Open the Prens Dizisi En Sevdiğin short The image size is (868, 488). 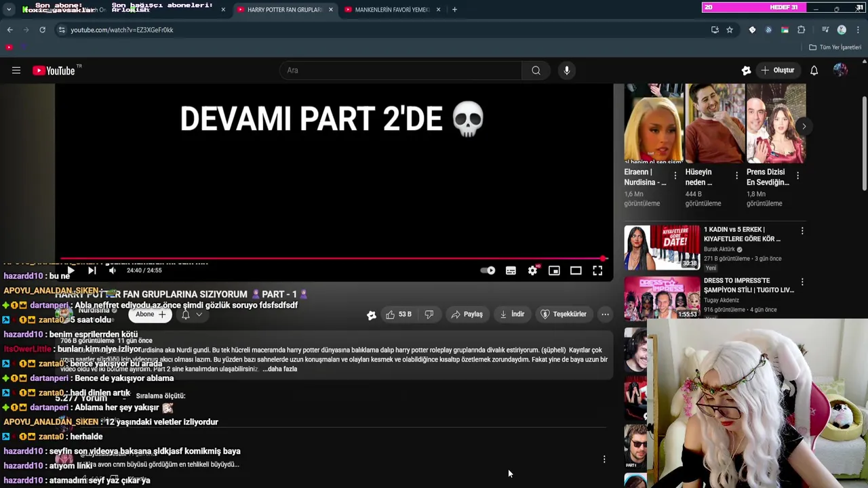point(776,123)
